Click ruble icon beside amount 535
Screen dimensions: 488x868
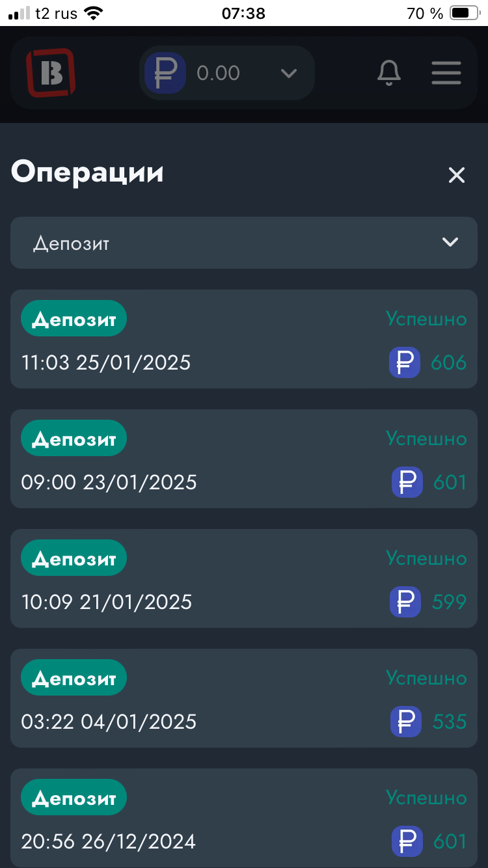[x=406, y=722]
